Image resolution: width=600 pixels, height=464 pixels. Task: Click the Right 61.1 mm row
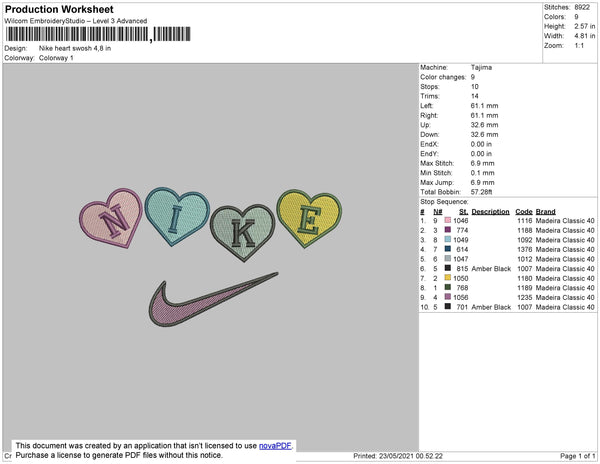pyautogui.click(x=459, y=115)
